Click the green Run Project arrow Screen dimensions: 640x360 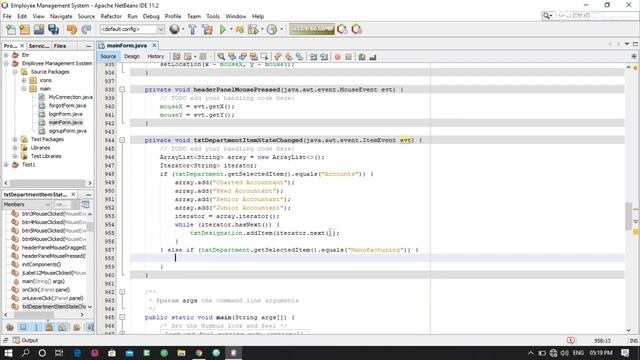click(x=223, y=29)
